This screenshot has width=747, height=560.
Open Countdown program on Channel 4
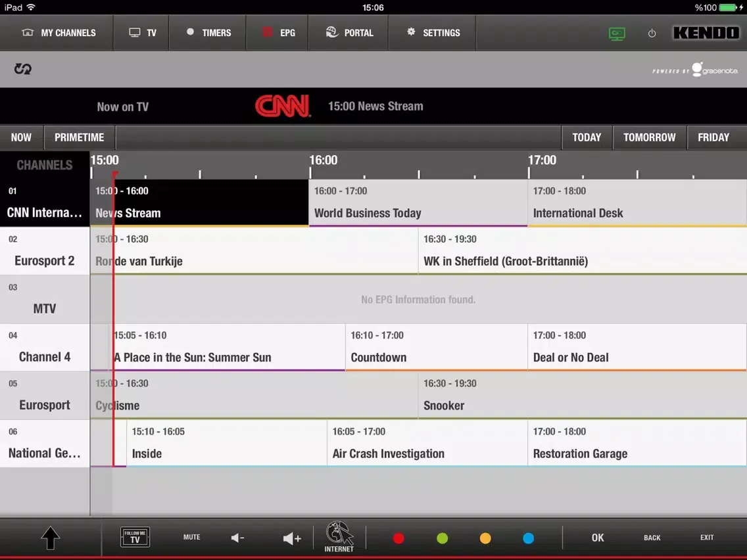click(437, 347)
